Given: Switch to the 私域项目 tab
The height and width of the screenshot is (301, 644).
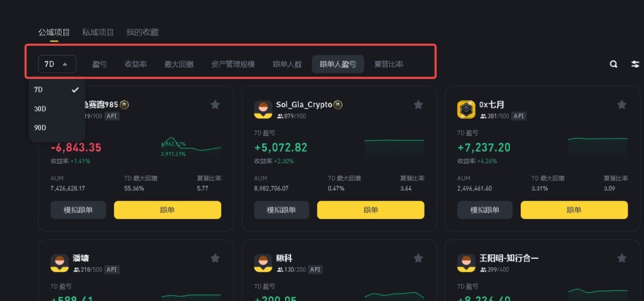Looking at the screenshot, I should click(97, 32).
